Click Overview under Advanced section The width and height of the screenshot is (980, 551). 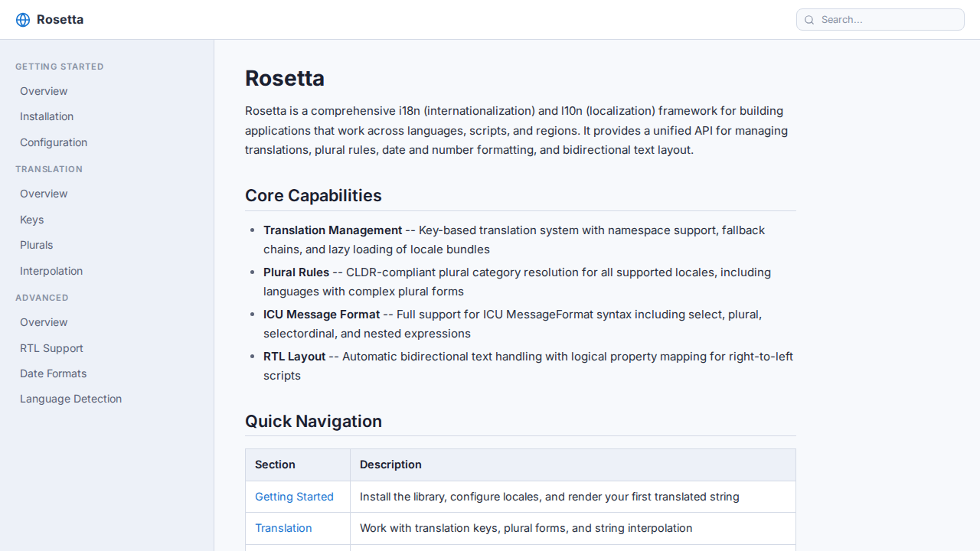pyautogui.click(x=44, y=322)
